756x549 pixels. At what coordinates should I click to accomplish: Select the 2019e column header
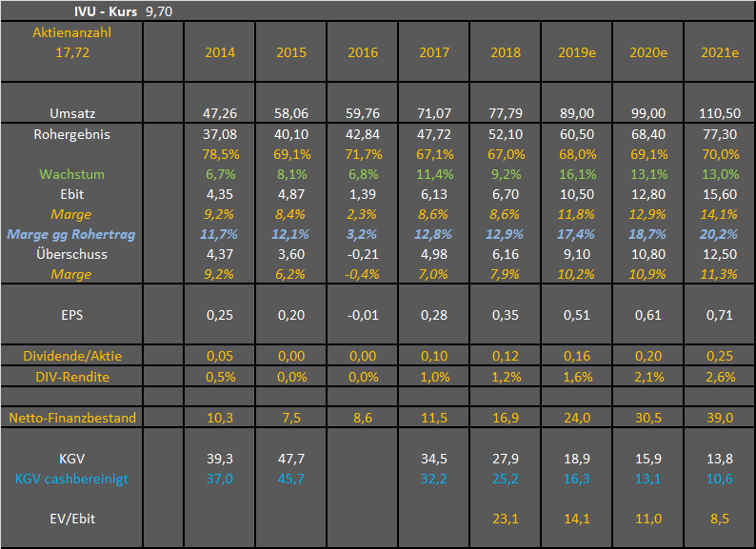(x=577, y=52)
